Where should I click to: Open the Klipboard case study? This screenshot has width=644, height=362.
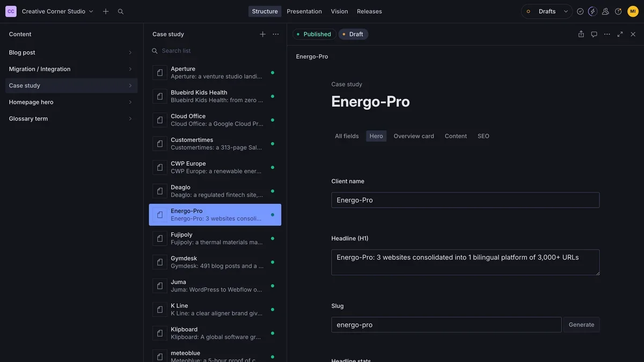[x=215, y=333]
